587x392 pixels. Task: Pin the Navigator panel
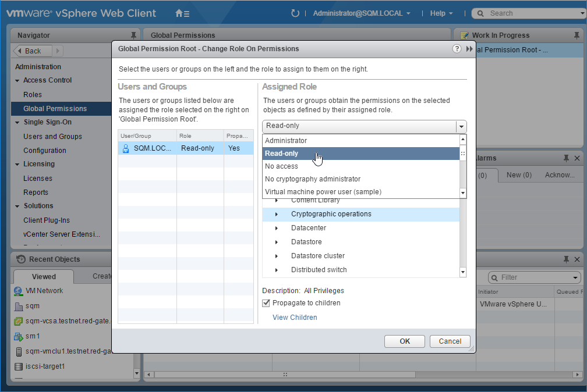(x=133, y=35)
